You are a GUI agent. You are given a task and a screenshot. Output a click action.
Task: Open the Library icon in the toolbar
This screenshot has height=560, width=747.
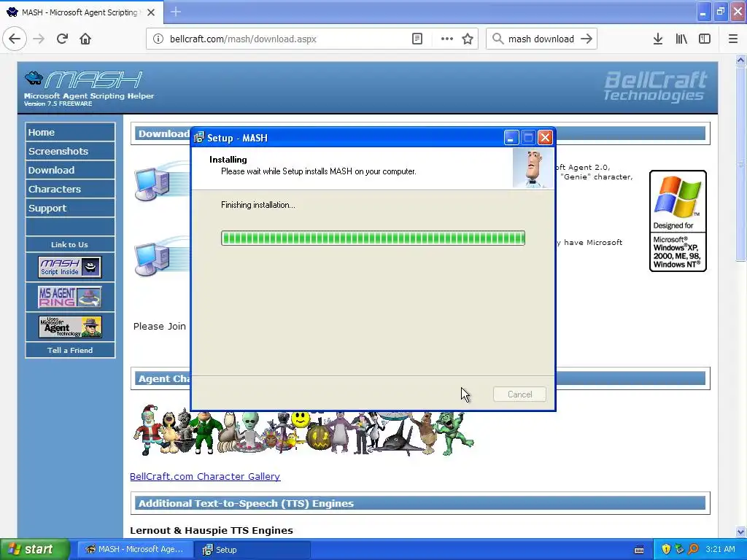(681, 39)
